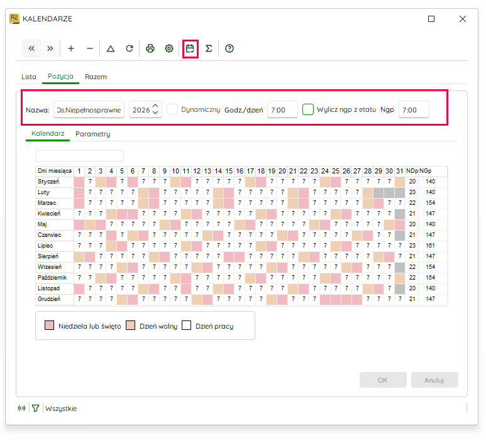Viewport: 486px width, 448px height.
Task: Select the Sierpień row header
Action: pos(55,256)
